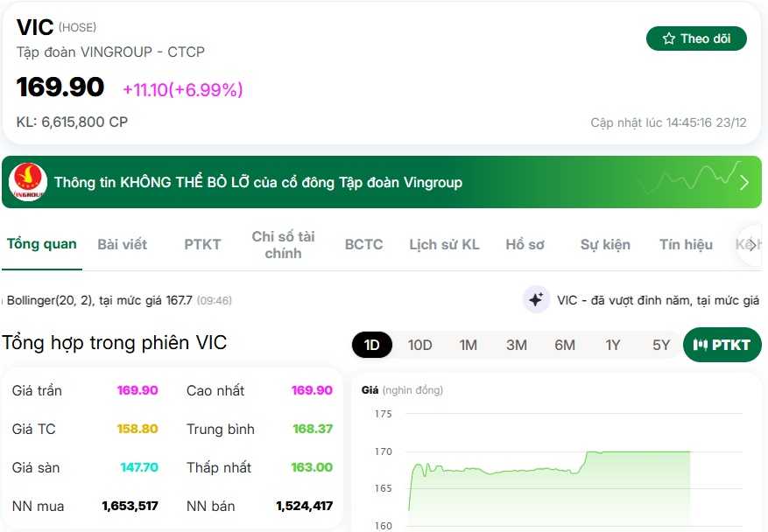Switch to the Lịch sử KL tab
This screenshot has width=768, height=532.
coord(445,245)
